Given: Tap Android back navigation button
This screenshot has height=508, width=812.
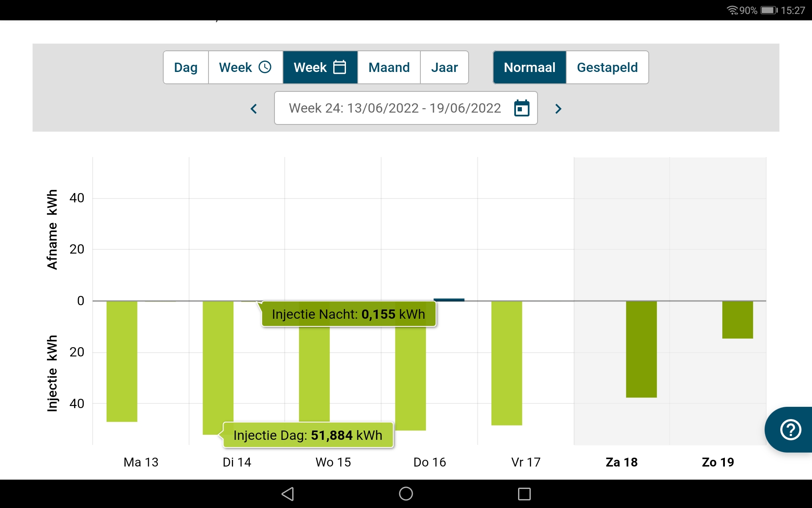Looking at the screenshot, I should tap(288, 494).
